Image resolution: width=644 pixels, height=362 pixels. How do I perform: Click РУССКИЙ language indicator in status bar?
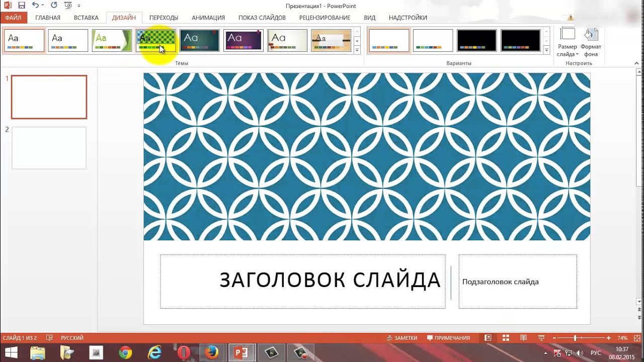(x=72, y=338)
